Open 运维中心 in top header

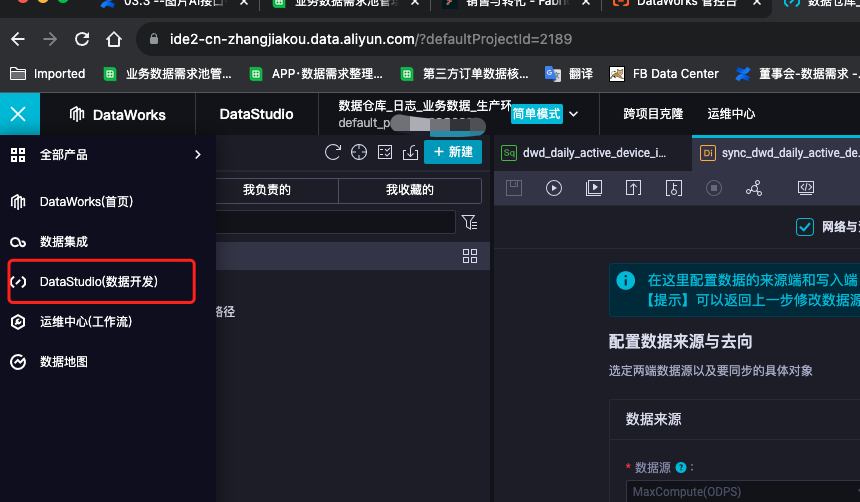[x=731, y=114]
